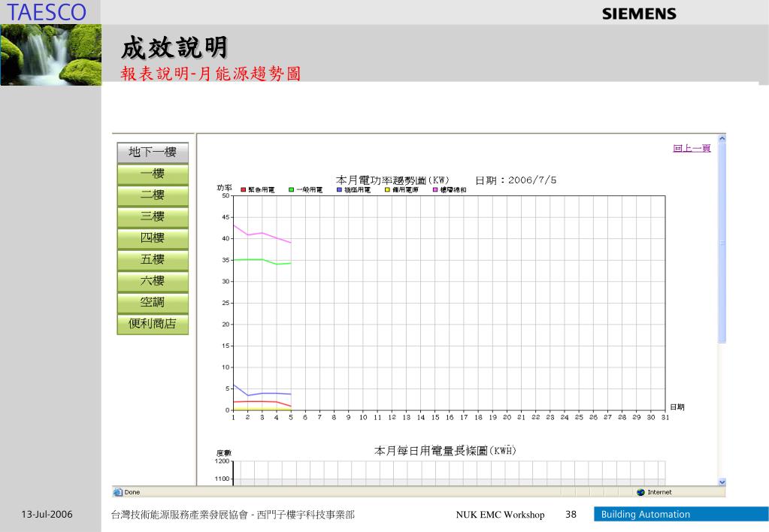Screen dimensions: 769x532
Task: Click the 1200 value on bar chart axis
Action: click(x=222, y=461)
